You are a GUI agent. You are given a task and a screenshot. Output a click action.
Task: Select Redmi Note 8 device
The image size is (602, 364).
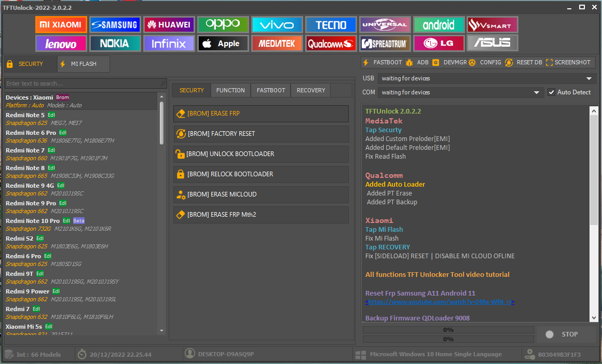pos(81,172)
